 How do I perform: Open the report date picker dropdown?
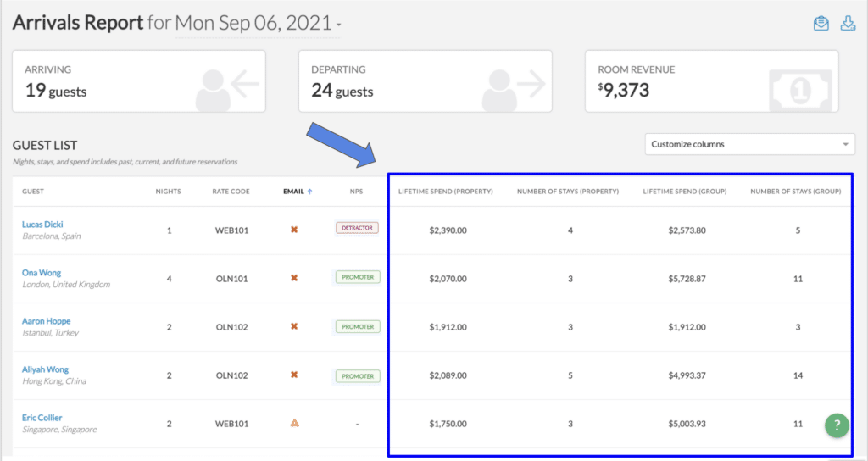click(x=259, y=24)
